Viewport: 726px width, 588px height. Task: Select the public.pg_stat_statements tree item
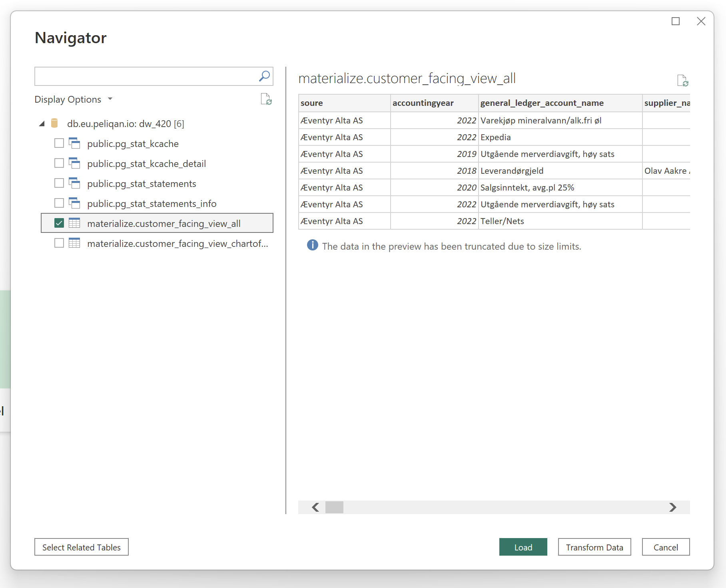(157, 183)
